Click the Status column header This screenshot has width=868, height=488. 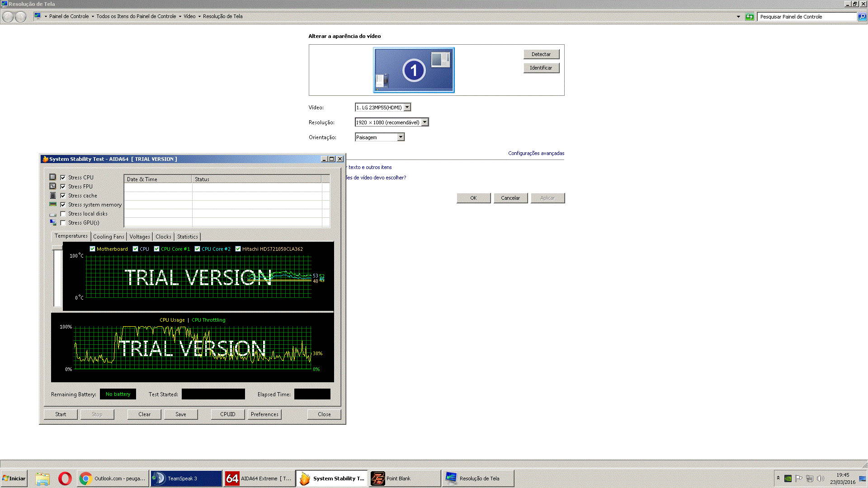coord(257,179)
